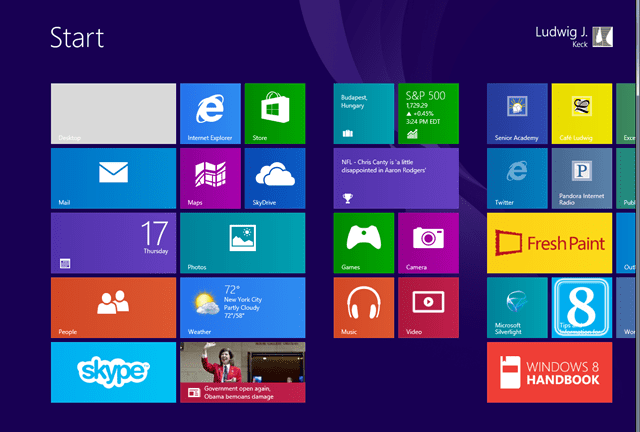Open the People tile
The width and height of the screenshot is (640, 432).
113,307
